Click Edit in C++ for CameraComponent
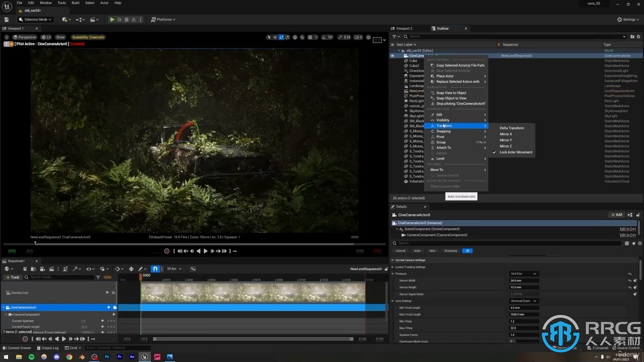The height and width of the screenshot is (362, 644). coord(628,235)
